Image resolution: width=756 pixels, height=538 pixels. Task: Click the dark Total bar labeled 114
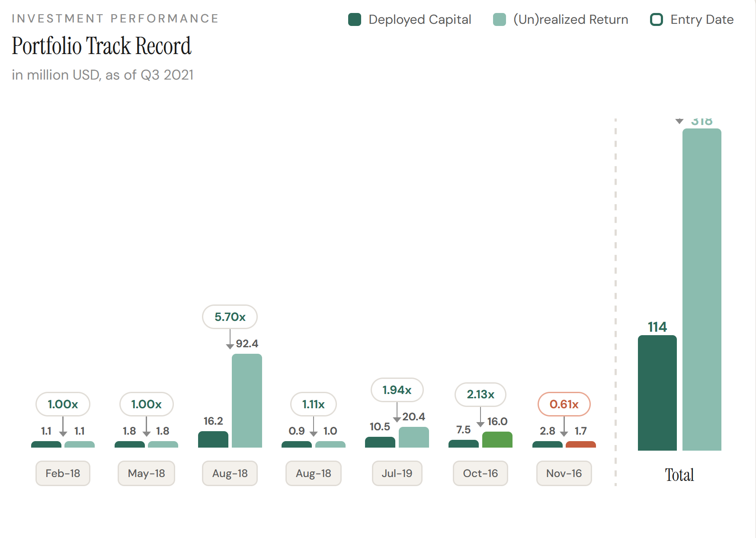click(x=657, y=393)
